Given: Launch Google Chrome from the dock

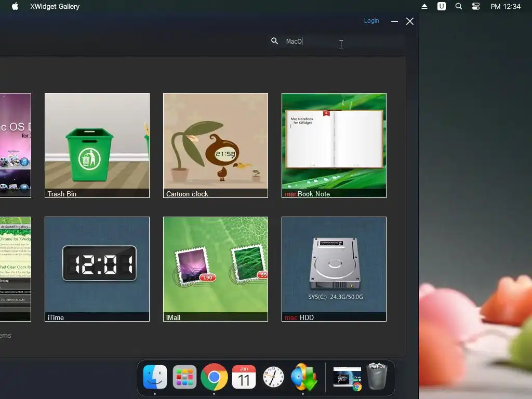Looking at the screenshot, I should [214, 377].
